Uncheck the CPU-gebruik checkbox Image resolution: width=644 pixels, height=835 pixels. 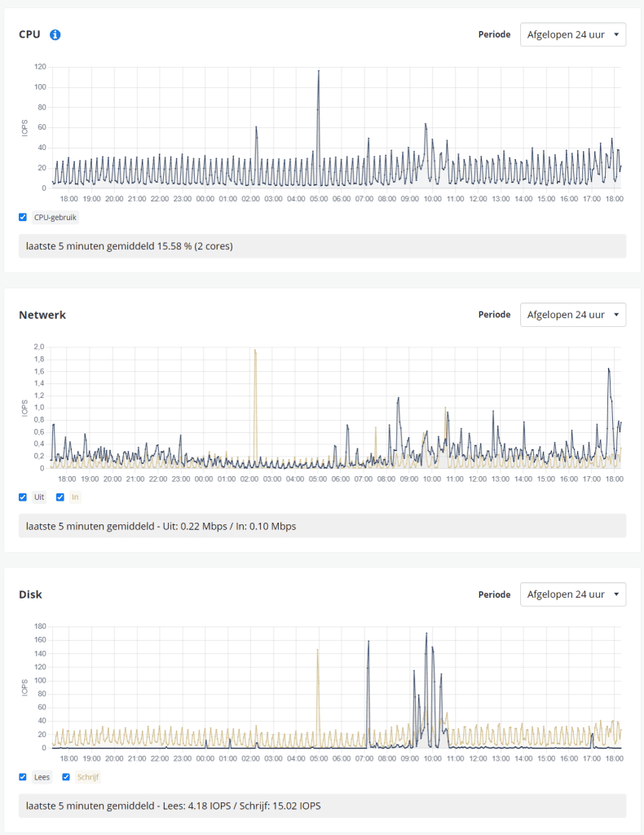point(23,217)
